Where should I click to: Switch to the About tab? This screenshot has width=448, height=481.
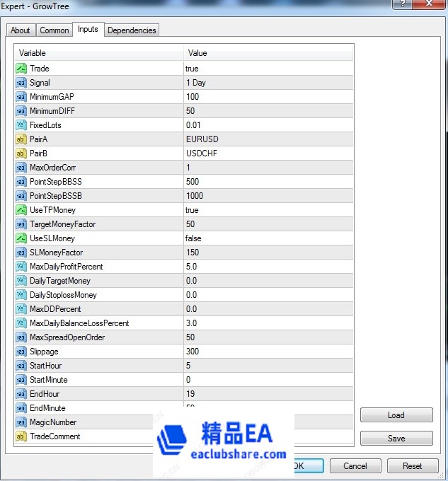tap(21, 30)
